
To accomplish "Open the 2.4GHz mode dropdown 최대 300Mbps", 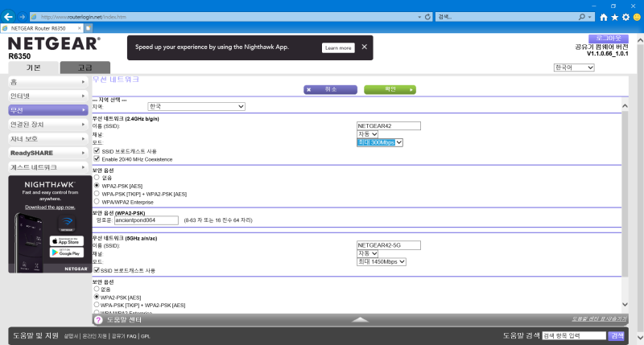I will (379, 142).
